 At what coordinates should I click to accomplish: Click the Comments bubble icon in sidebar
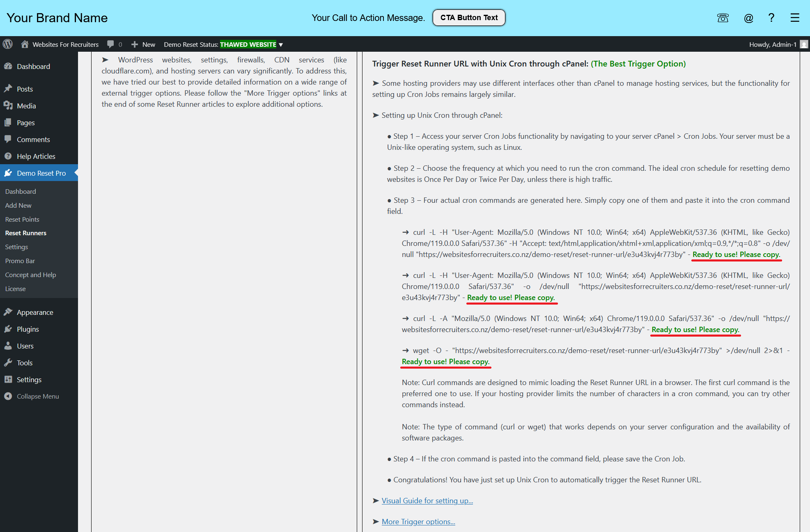[x=8, y=139]
